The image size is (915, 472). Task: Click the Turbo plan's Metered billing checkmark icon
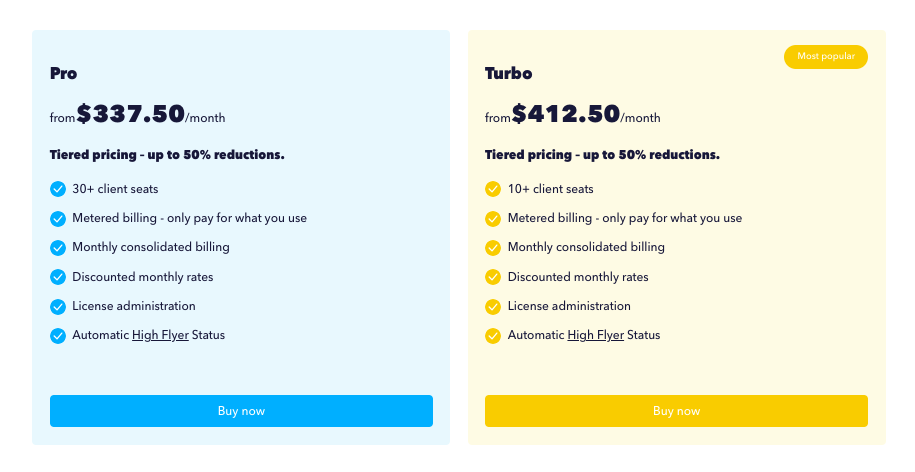pyautogui.click(x=493, y=218)
